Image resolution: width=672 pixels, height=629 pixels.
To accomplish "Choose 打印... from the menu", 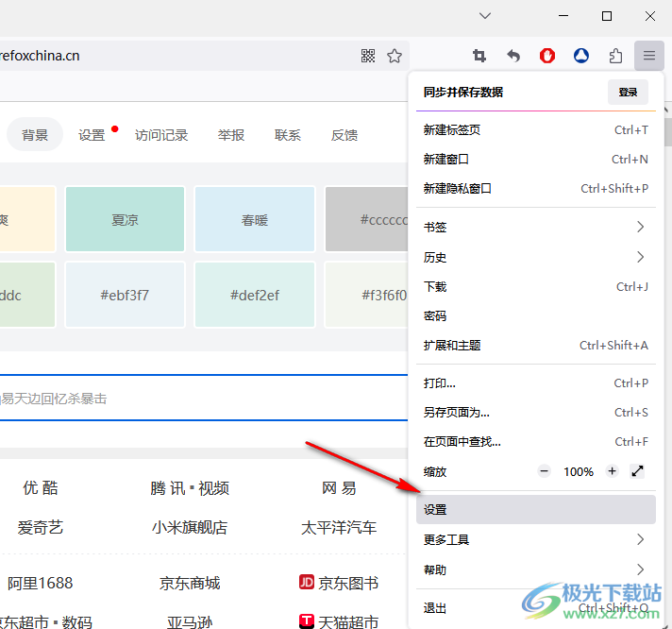I will (536, 382).
